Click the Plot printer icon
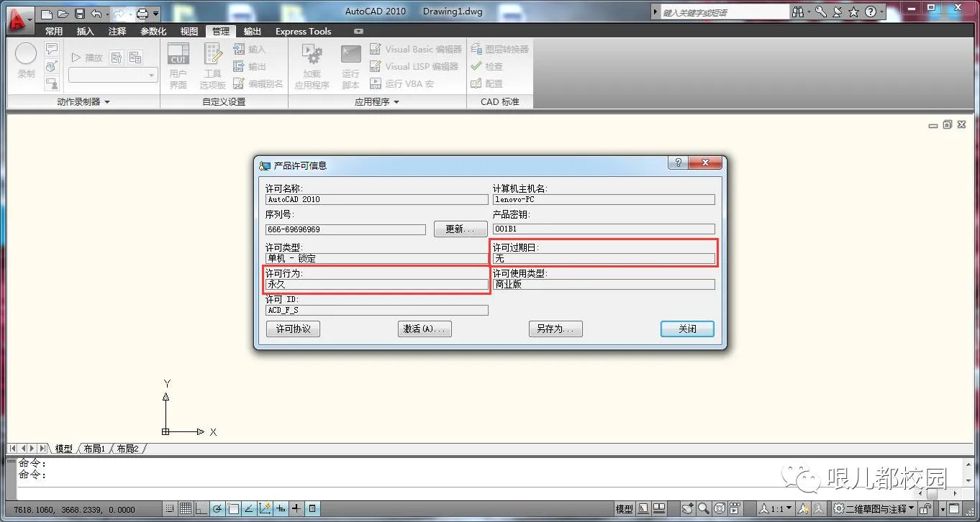 [x=142, y=14]
